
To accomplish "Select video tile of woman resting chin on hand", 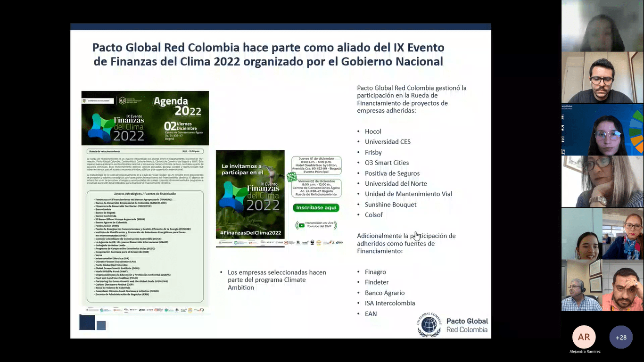I will pyautogui.click(x=602, y=181).
